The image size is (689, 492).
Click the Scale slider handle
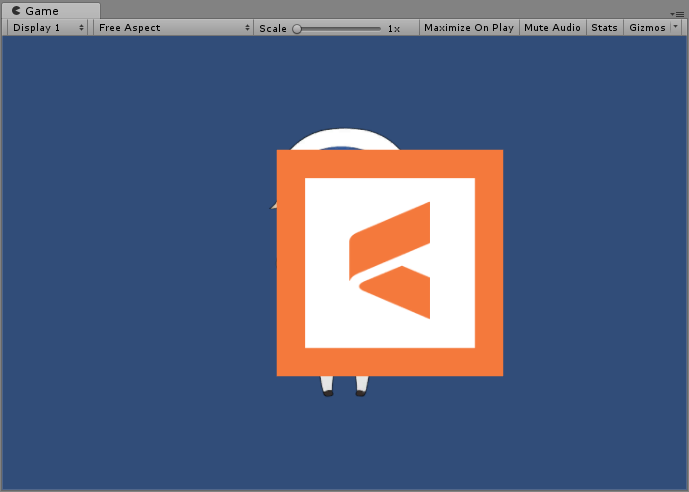point(297,29)
